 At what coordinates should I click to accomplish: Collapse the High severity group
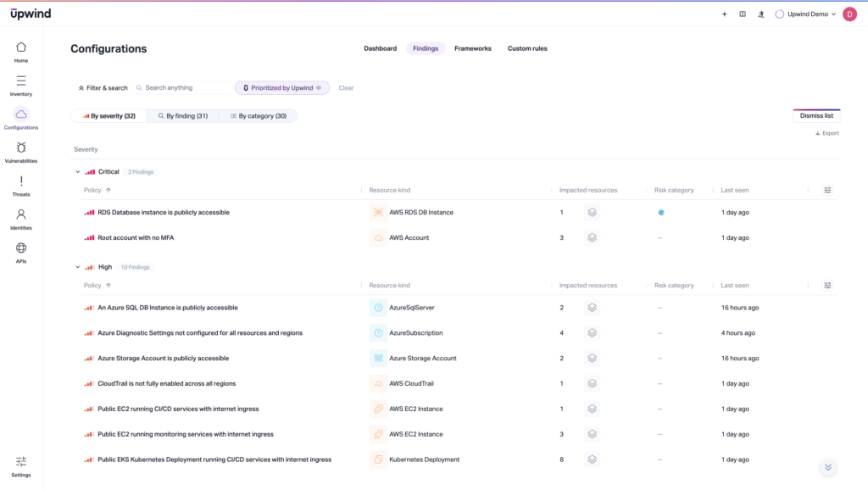tap(77, 266)
